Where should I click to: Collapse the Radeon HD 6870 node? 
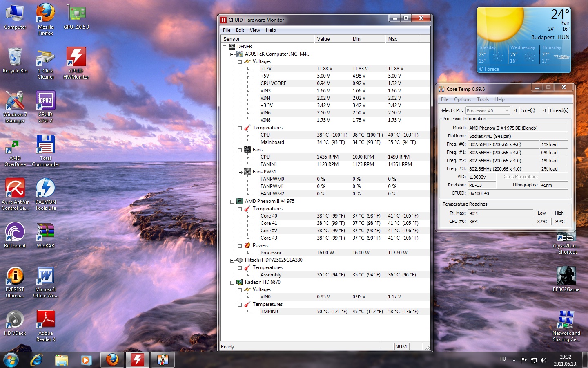pyautogui.click(x=232, y=283)
